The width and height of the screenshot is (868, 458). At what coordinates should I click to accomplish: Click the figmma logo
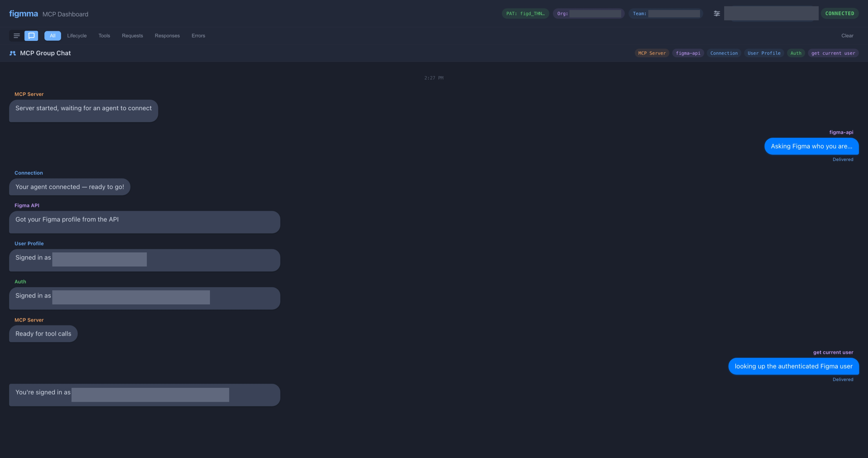tap(23, 14)
